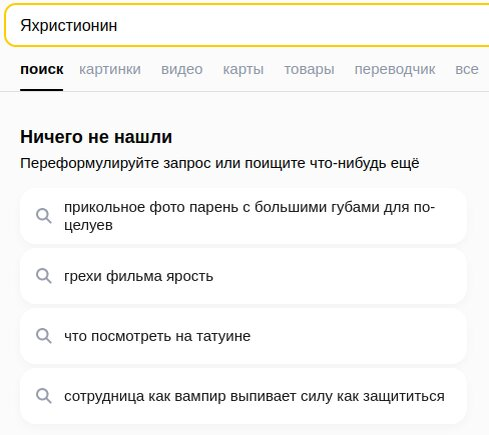Click the 'Ничего не нашли' heading
489x435 pixels.
click(x=96, y=137)
